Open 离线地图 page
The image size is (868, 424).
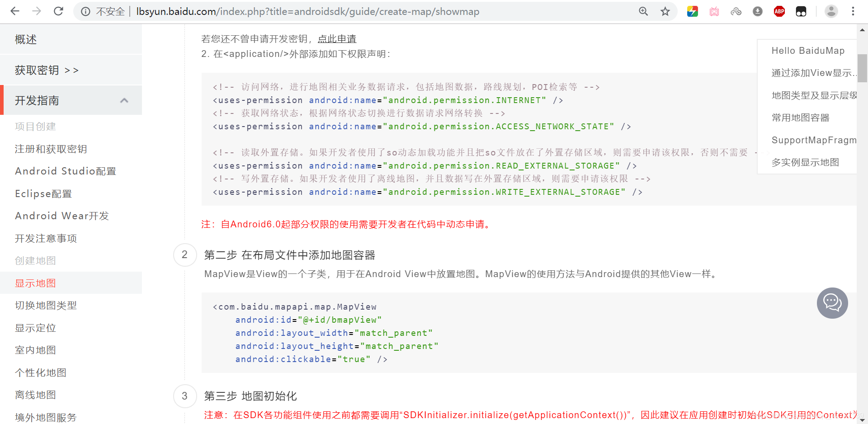(35, 395)
